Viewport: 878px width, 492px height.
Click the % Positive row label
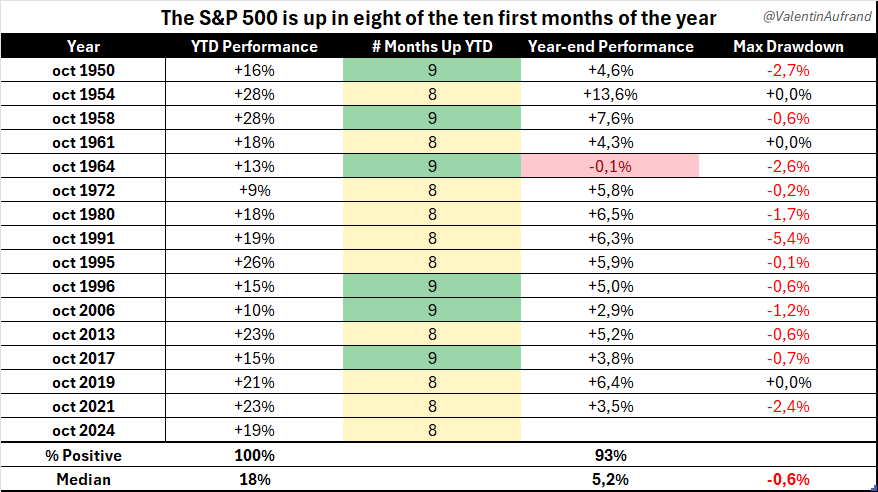pos(83,455)
